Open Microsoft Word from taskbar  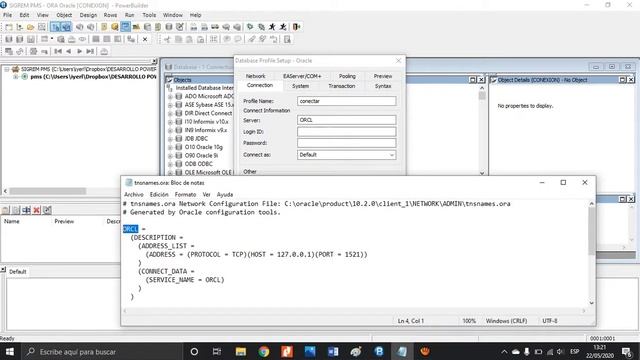click(333, 351)
